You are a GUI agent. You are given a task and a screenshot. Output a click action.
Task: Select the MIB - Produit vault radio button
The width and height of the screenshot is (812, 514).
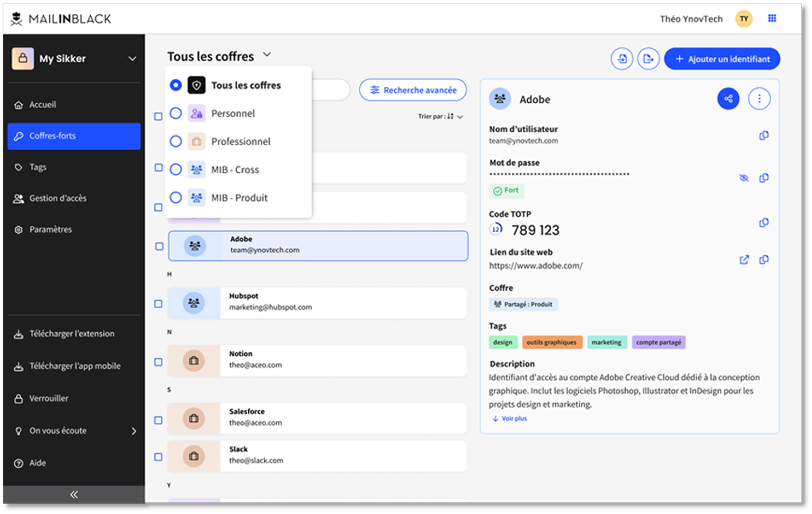pos(176,198)
